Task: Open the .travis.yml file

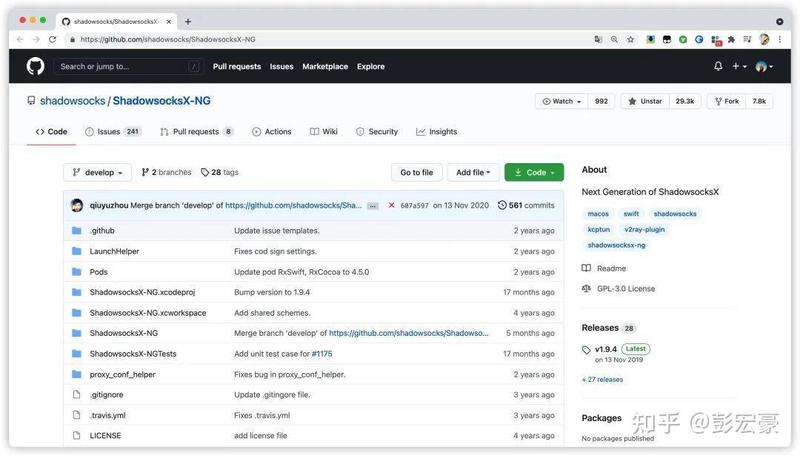Action: pyautogui.click(x=107, y=415)
